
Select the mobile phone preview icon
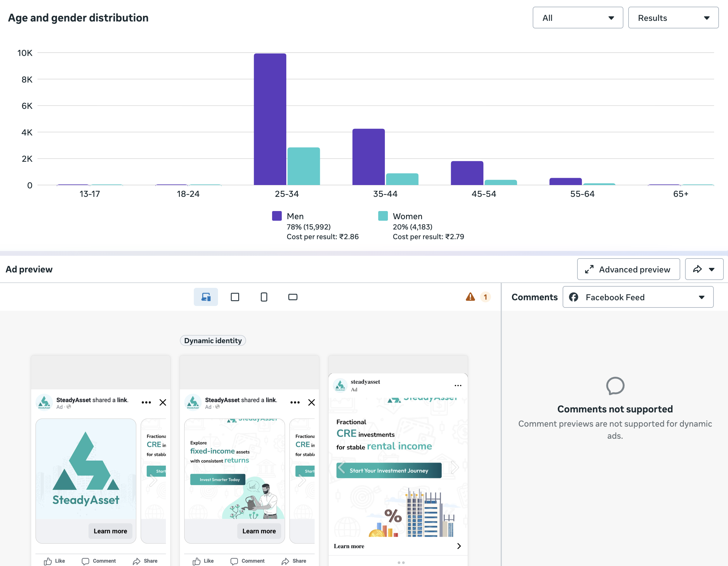tap(264, 297)
